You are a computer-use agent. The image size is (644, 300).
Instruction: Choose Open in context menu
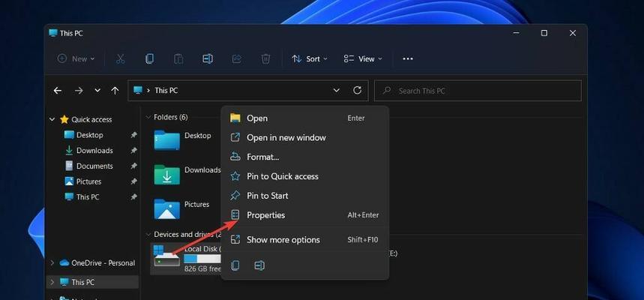(x=304, y=118)
